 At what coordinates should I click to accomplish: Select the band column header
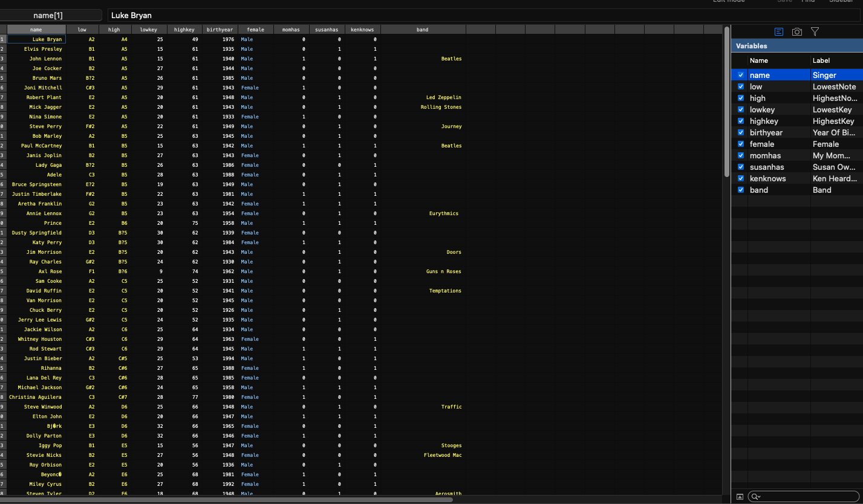coord(423,30)
